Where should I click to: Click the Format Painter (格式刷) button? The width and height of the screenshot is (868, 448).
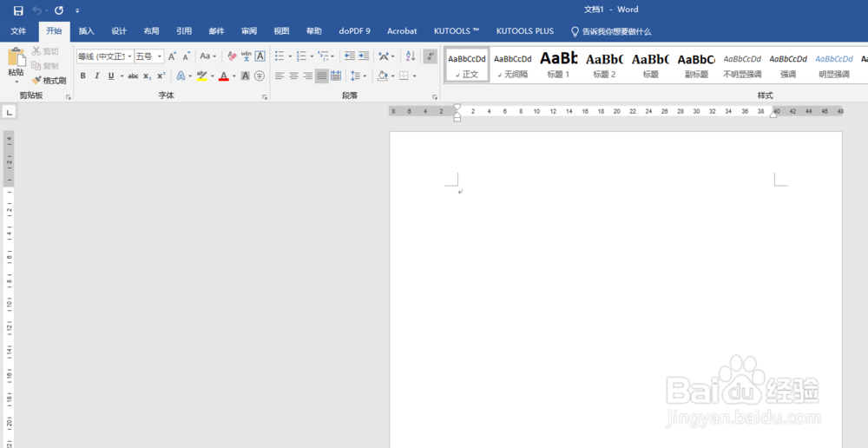tap(49, 81)
